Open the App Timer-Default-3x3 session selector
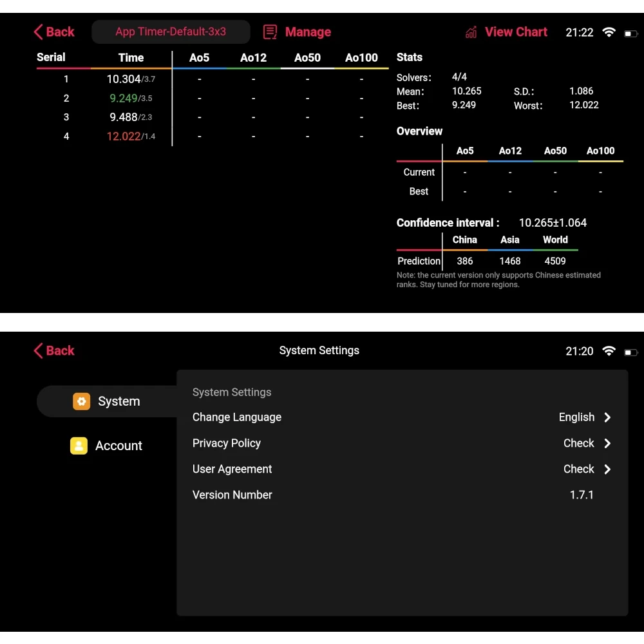The width and height of the screenshot is (644, 644). point(171,32)
